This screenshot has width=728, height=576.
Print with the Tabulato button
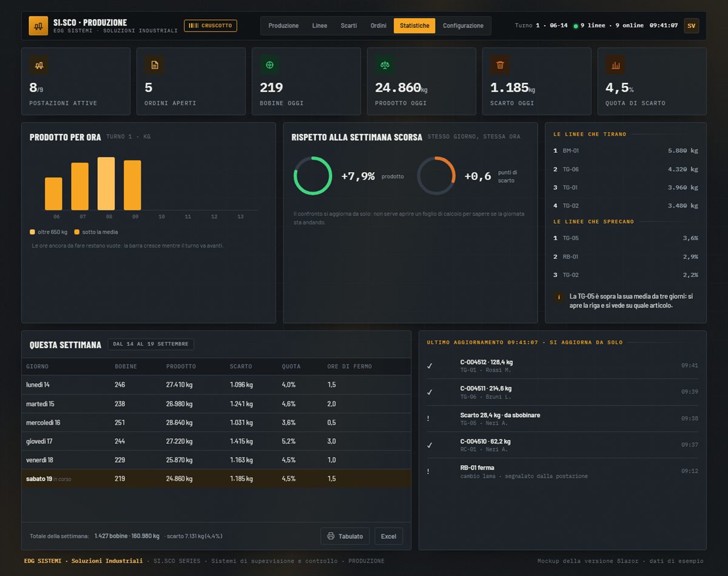click(345, 536)
